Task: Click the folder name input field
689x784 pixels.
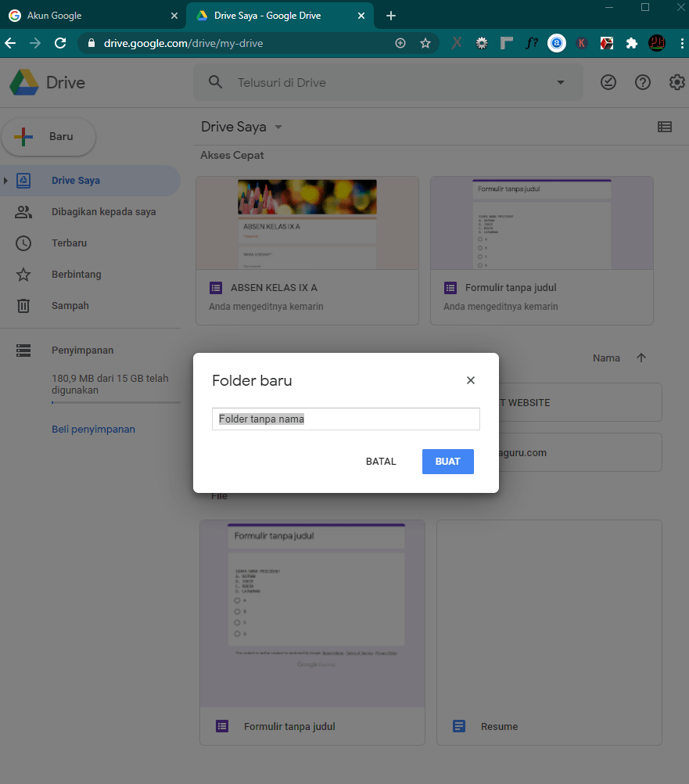Action: click(346, 419)
